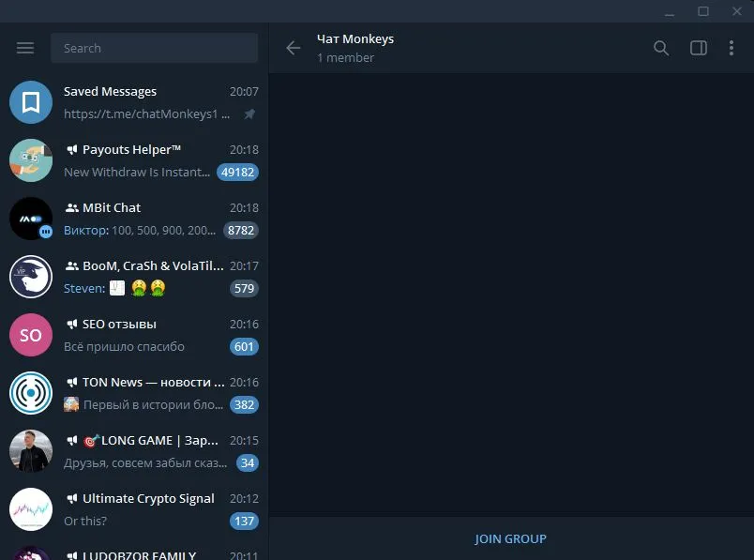
Task: Click the 'Друзья, совсем забыл' preview
Action: [145, 463]
